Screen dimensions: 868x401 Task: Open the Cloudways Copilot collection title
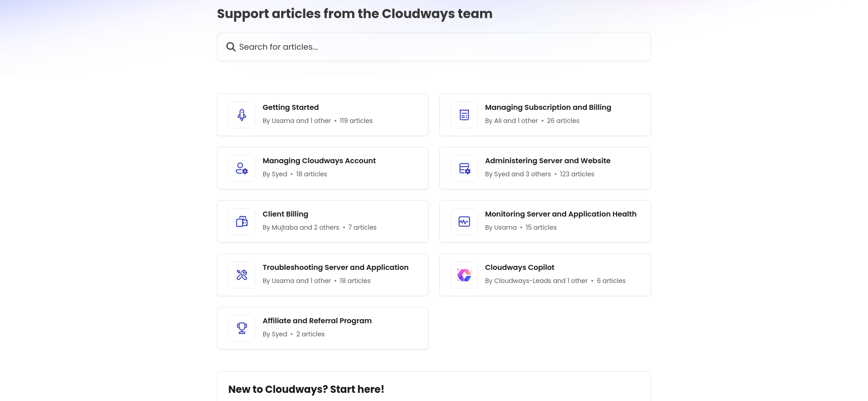tap(519, 268)
